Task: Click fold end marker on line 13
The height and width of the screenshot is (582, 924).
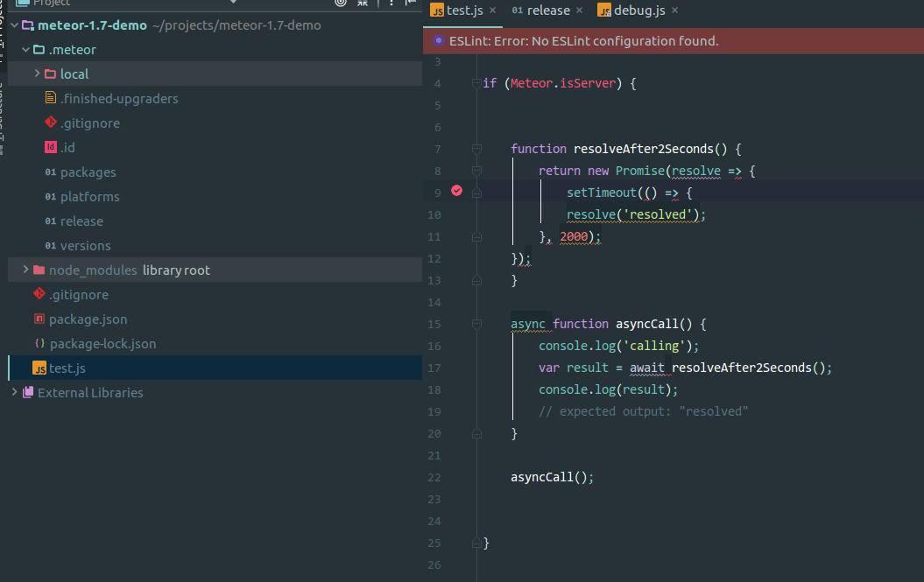Action: pos(476,280)
